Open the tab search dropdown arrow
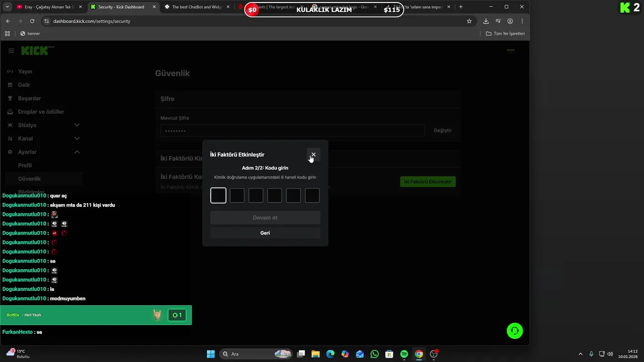Image resolution: width=644 pixels, height=362 pixels. click(x=7, y=7)
